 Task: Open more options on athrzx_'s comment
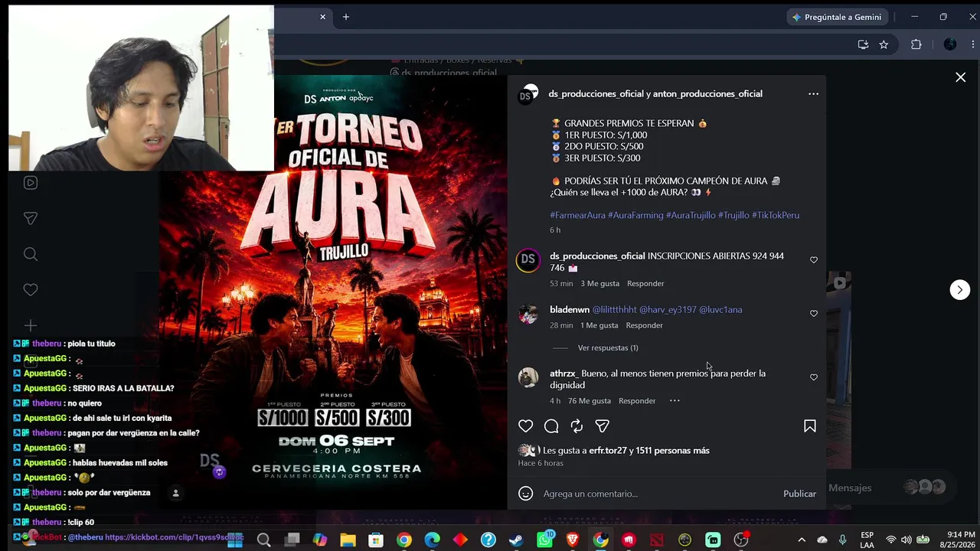click(675, 401)
